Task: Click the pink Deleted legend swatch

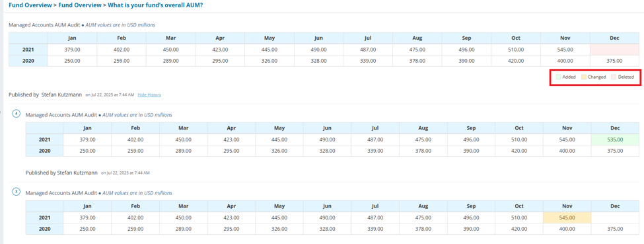Action: 614,77
